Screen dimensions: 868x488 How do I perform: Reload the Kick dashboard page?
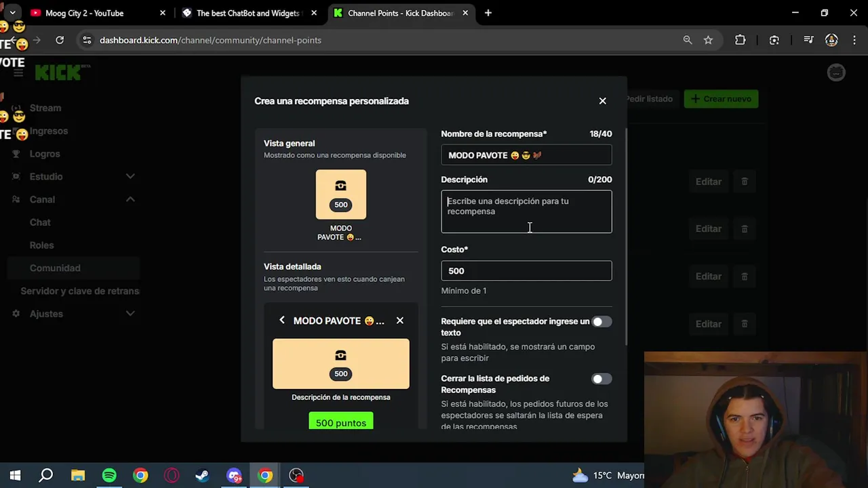(60, 40)
